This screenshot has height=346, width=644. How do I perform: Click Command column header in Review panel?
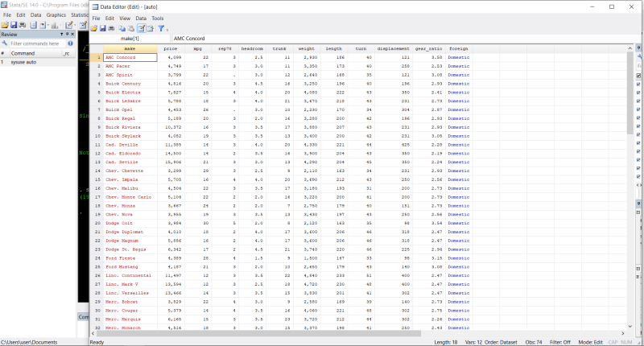pos(34,53)
